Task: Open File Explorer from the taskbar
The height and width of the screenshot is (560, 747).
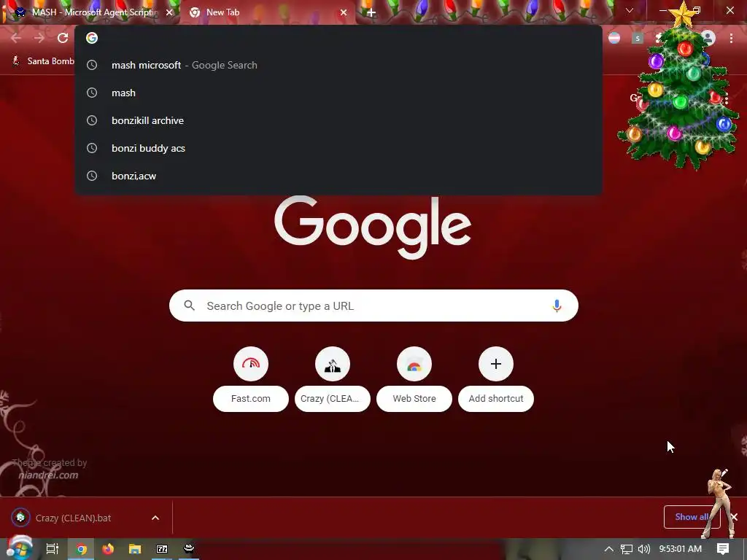Action: tap(135, 549)
